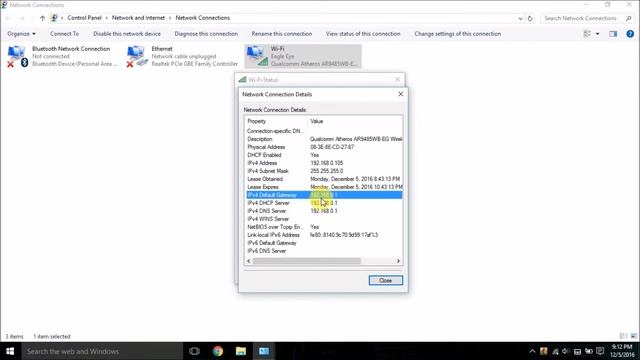Click the change view icon

click(587, 34)
